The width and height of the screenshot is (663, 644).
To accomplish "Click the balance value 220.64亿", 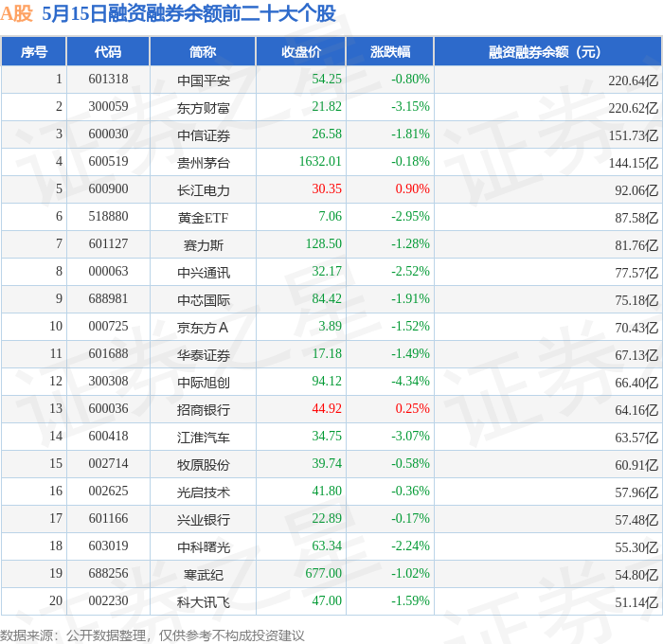I will (634, 80).
